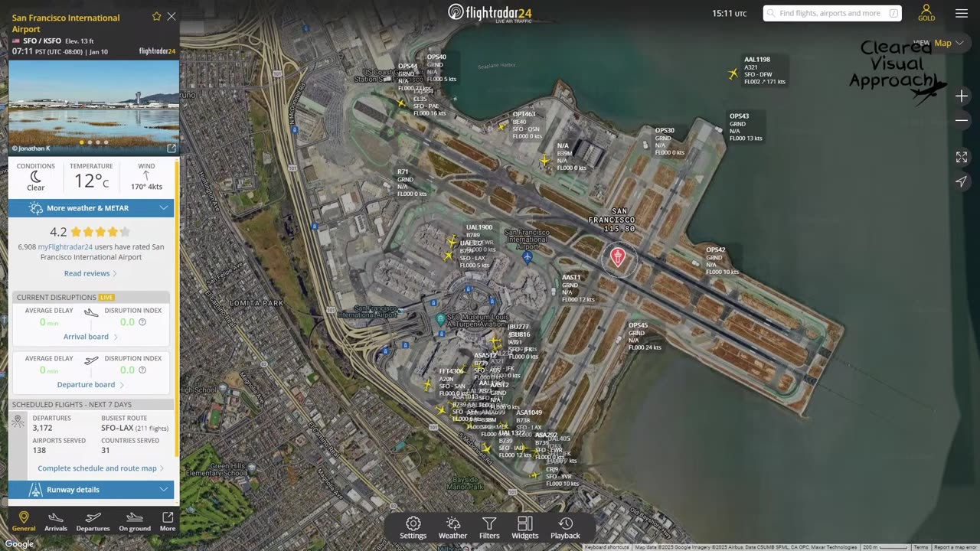980x551 pixels.
Task: Open Complete schedule and route map
Action: tap(100, 468)
